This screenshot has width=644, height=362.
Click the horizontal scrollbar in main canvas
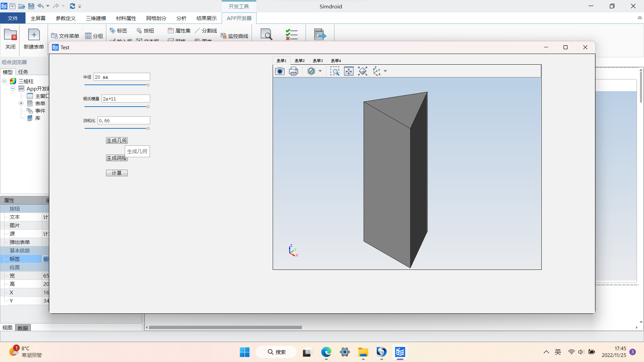pos(225,327)
